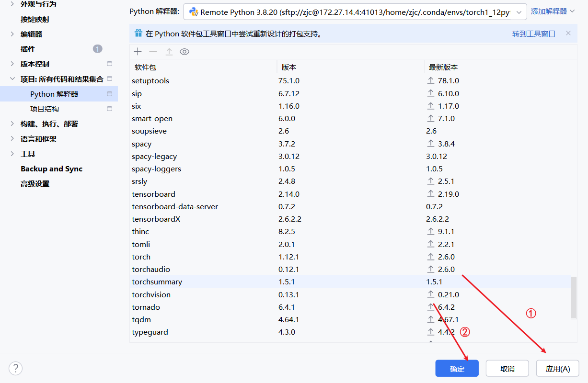Click the upgrade package arrow icon
The height and width of the screenshot is (383, 588).
pyautogui.click(x=169, y=52)
